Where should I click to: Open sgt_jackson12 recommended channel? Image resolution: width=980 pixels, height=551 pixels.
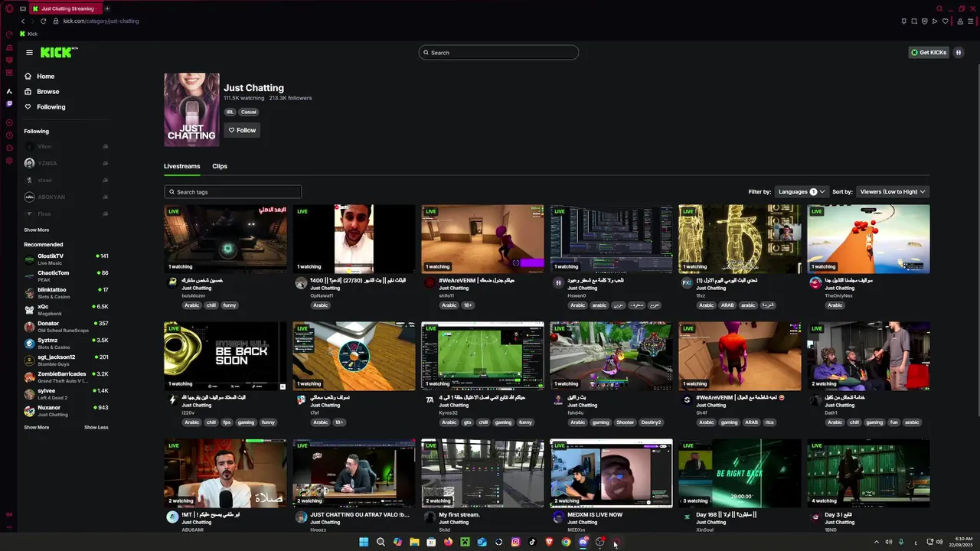click(66, 360)
